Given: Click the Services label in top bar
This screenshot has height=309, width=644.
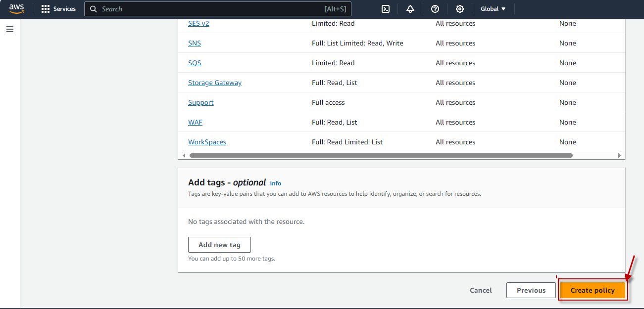Looking at the screenshot, I should [64, 9].
